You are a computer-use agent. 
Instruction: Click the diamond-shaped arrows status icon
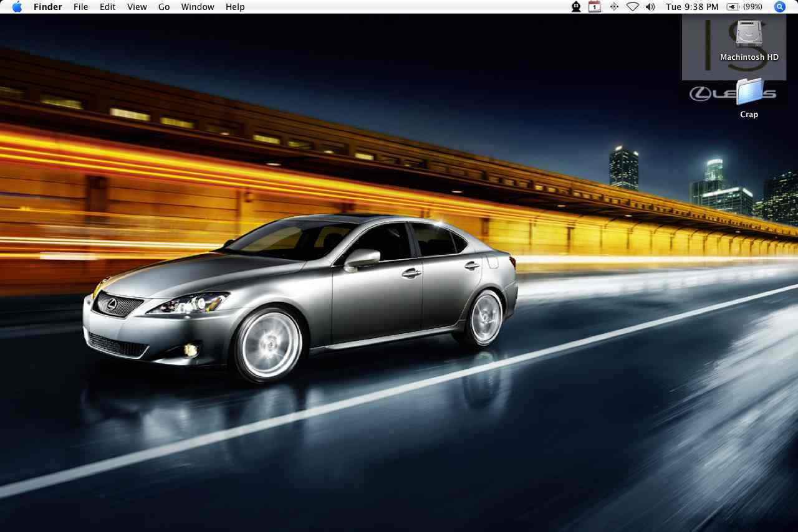tap(614, 7)
